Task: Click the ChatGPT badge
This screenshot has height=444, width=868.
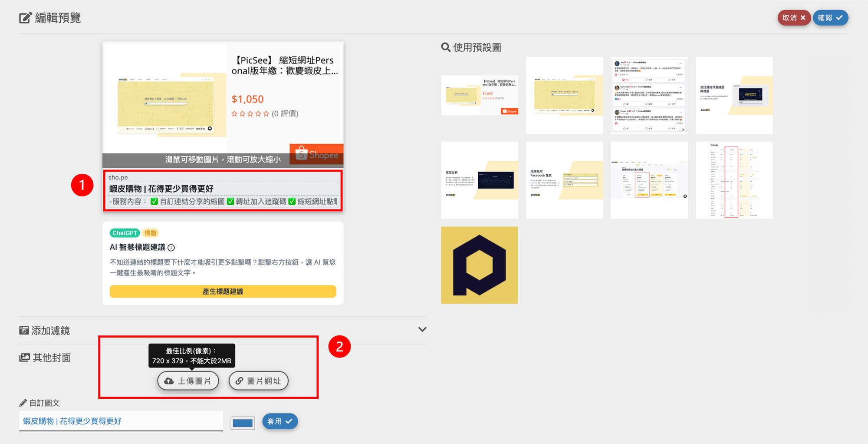Action: click(125, 233)
